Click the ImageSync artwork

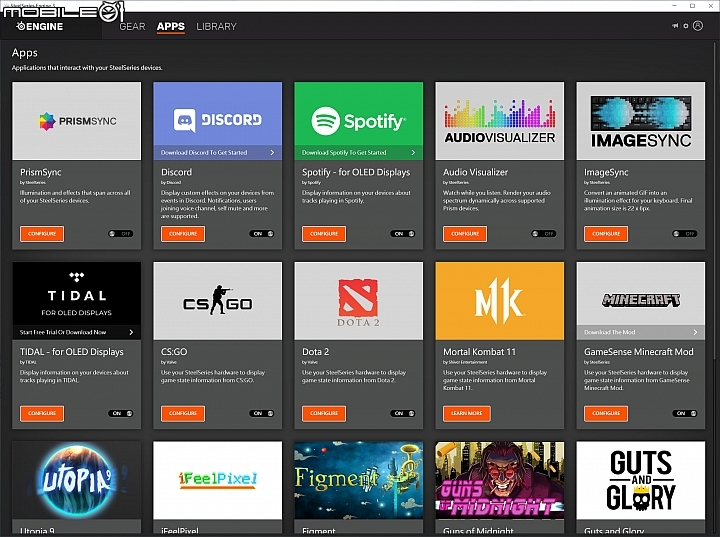(641, 121)
